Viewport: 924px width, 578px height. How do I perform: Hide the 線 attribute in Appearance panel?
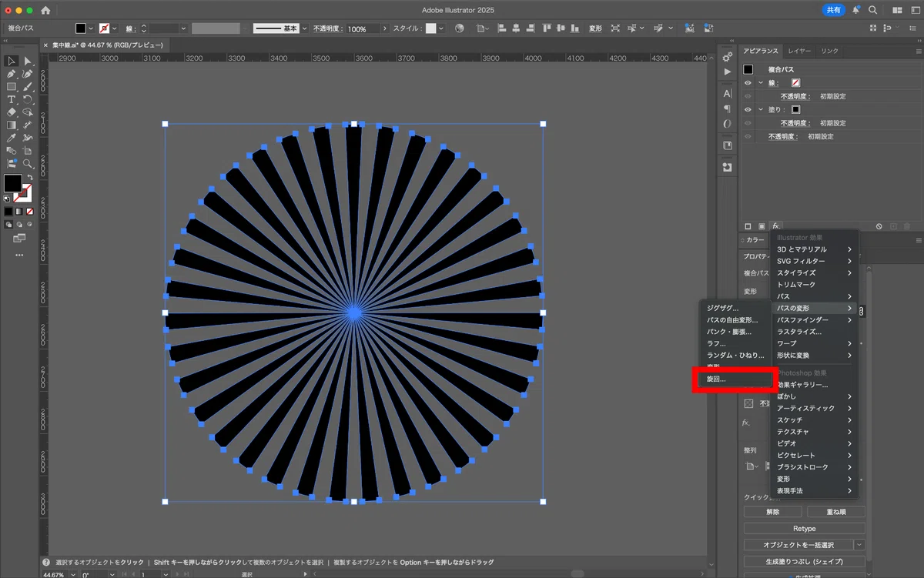(748, 83)
